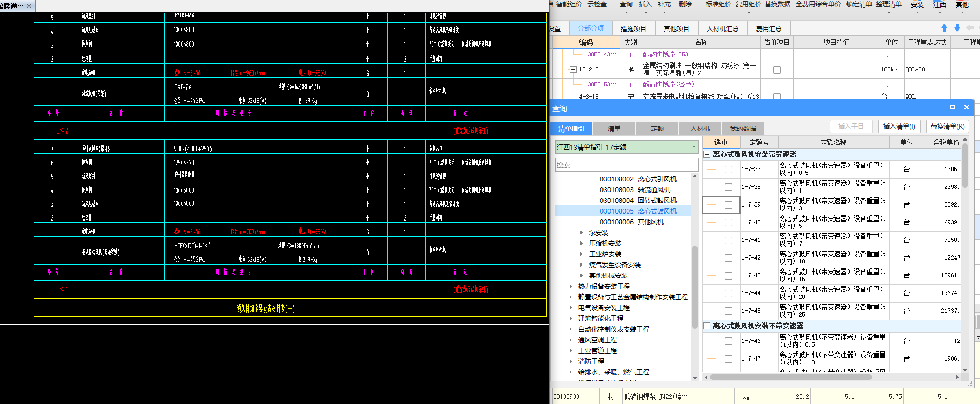This screenshot has height=404, width=980.
Task: Expand the 通风空调工程 tree node
Action: point(571,340)
